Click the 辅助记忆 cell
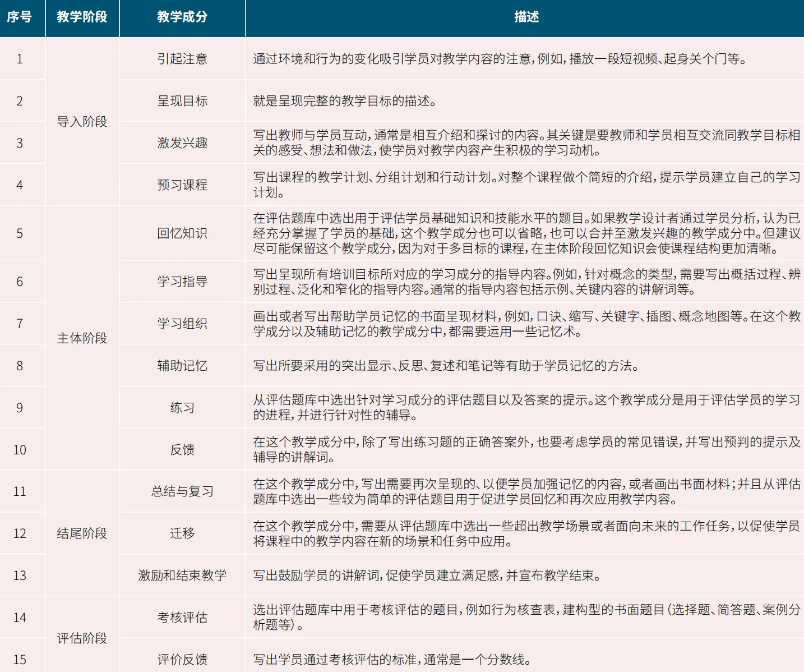 (182, 366)
